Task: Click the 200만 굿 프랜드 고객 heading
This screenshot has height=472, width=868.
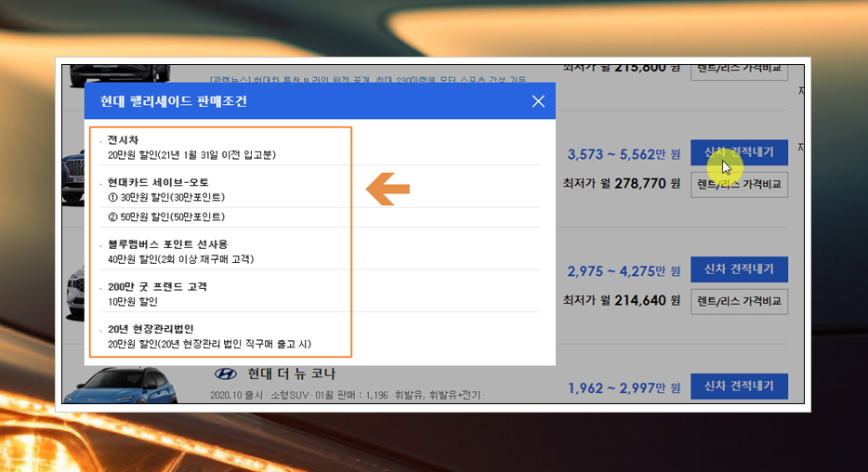Action: [157, 286]
